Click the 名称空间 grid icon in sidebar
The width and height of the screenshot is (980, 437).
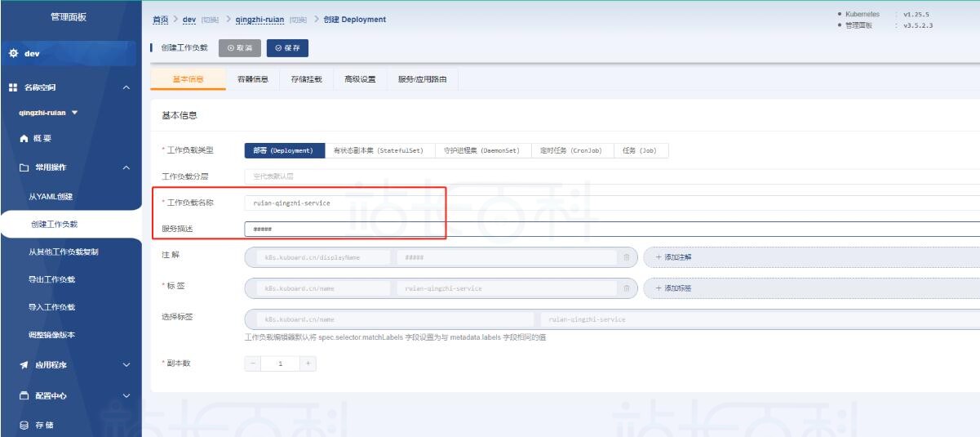click(13, 87)
